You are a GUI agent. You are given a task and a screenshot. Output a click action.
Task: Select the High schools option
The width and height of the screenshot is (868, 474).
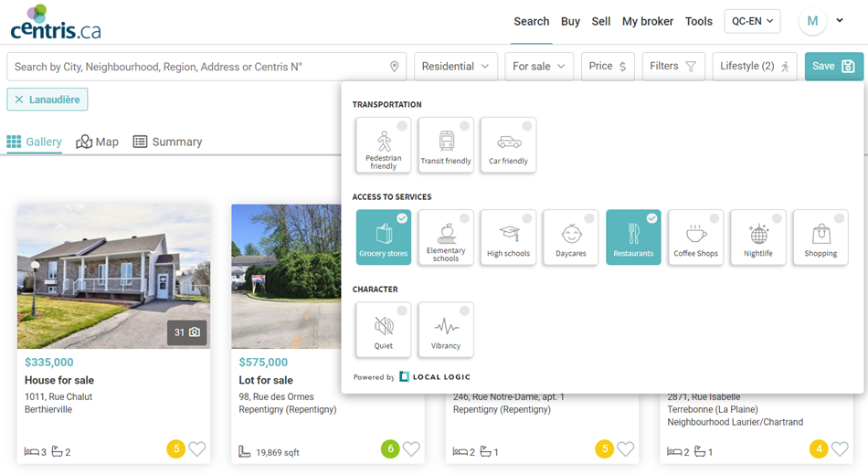point(508,237)
